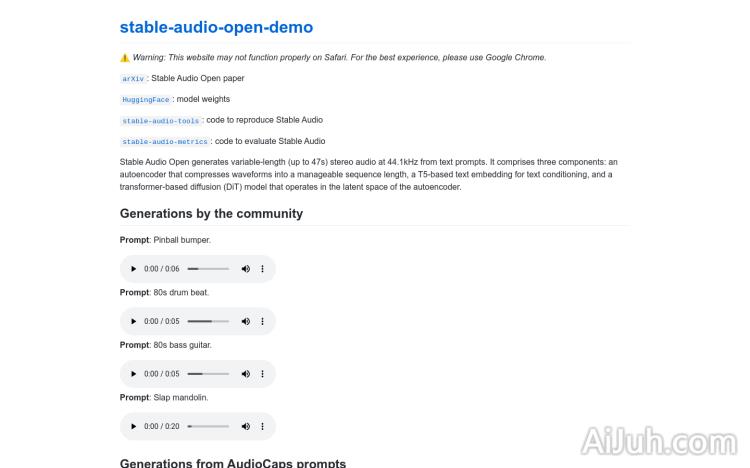Mute the Slap mandolin player
This screenshot has width=750, height=468.
(x=246, y=426)
